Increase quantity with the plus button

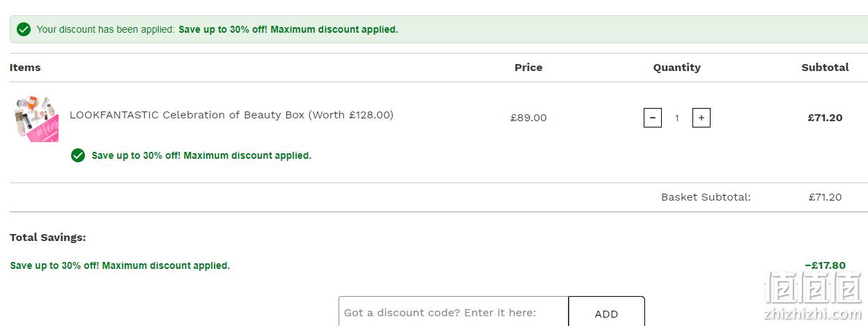701,118
